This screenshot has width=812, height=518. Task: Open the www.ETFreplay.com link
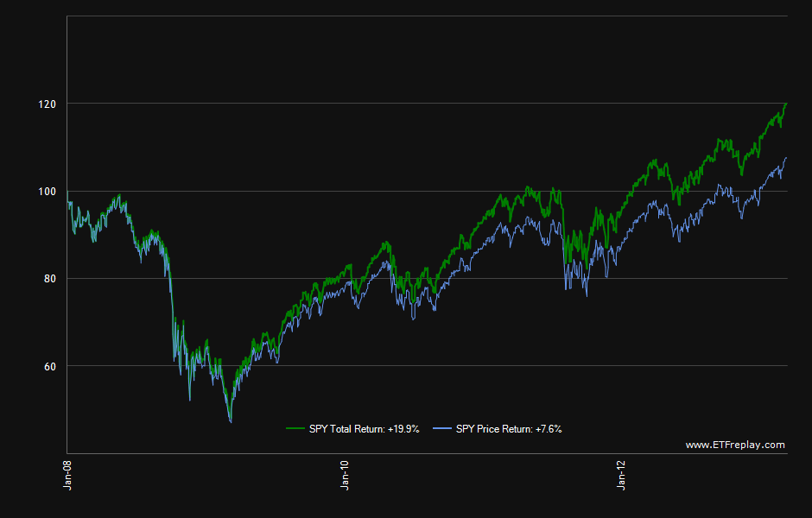(x=735, y=445)
